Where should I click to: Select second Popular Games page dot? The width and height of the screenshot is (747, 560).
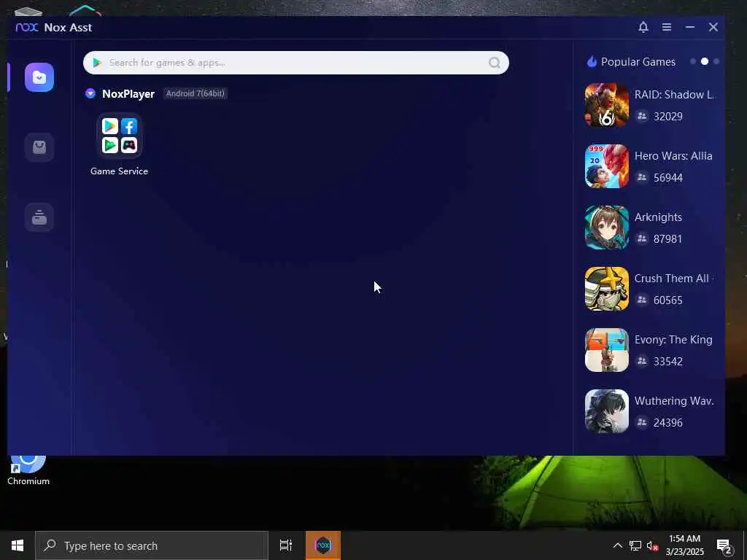click(x=705, y=61)
